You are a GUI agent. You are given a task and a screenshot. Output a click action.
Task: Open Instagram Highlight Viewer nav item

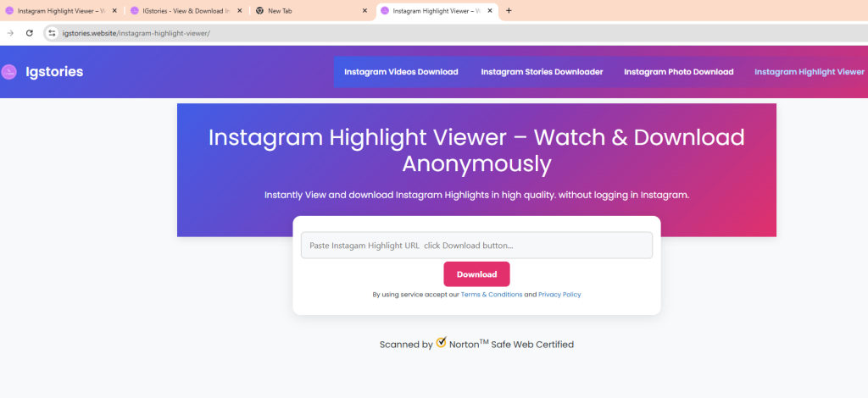809,72
